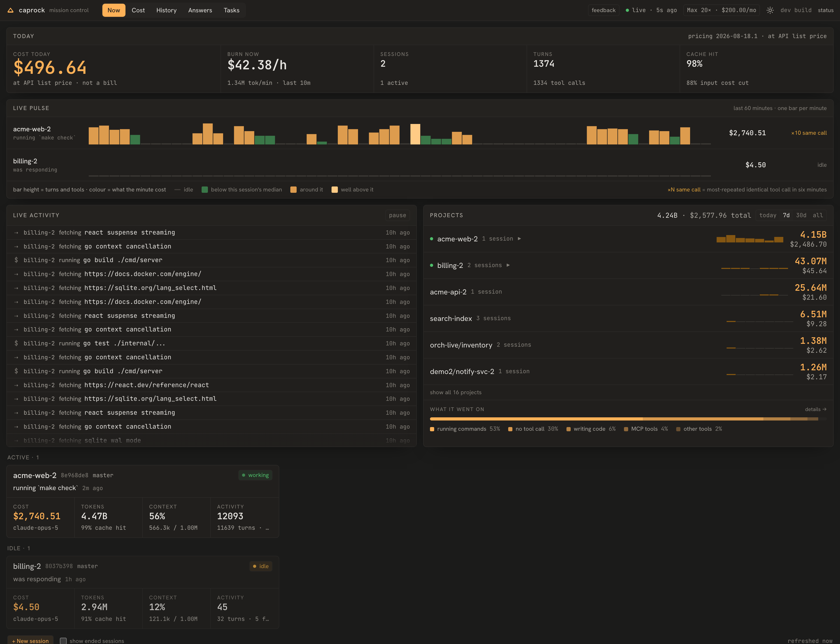Click arrow icon on 'fetching sqlite wal mode' row
The width and height of the screenshot is (840, 644).
pyautogui.click(x=16, y=440)
